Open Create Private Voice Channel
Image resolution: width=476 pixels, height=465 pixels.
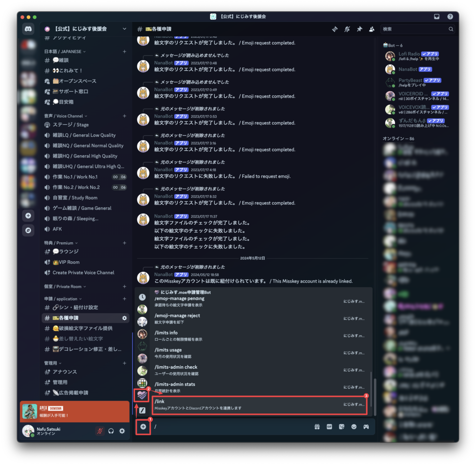point(86,273)
